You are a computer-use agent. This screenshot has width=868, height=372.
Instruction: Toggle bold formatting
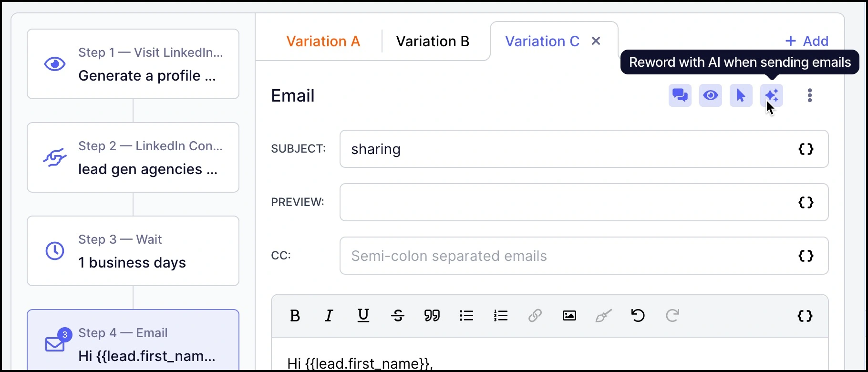click(x=295, y=316)
